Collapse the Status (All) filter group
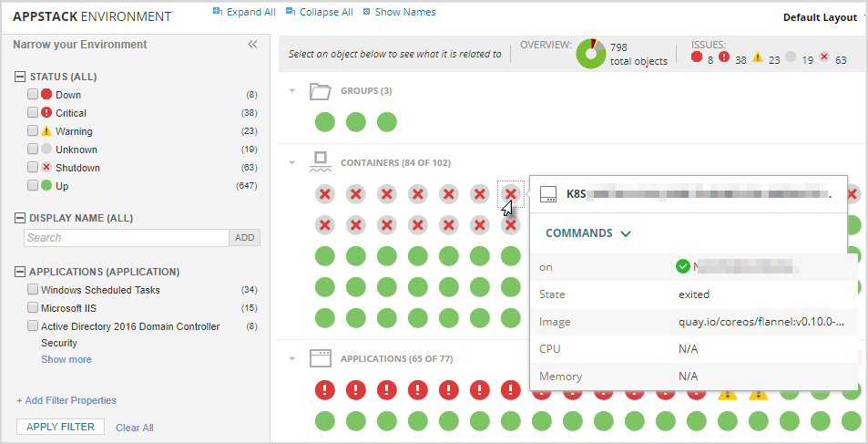Viewport: 868px width, 444px height. (20, 77)
